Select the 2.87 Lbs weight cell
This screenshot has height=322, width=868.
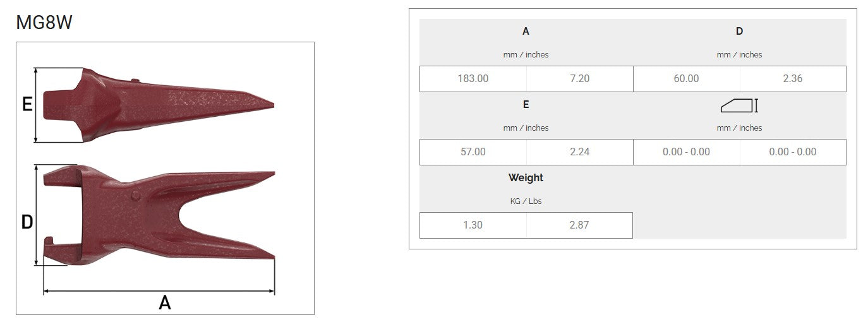(x=579, y=225)
